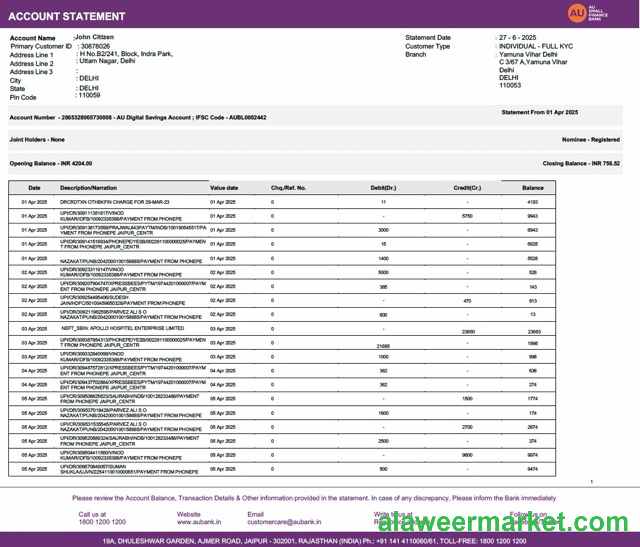Click the Call us at 1800 1200 1200 number
The width and height of the screenshot is (640, 547).
pyautogui.click(x=102, y=522)
